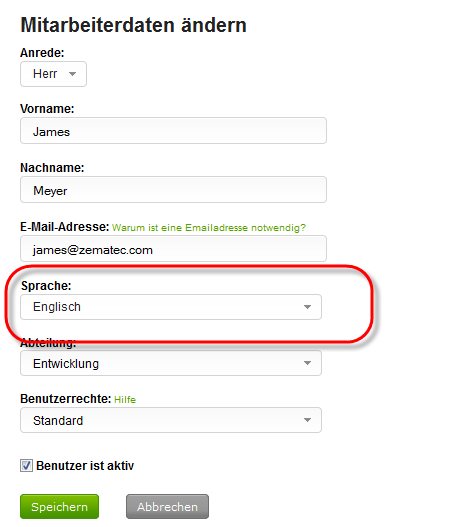Save changes with the Speichern button

pos(59,506)
